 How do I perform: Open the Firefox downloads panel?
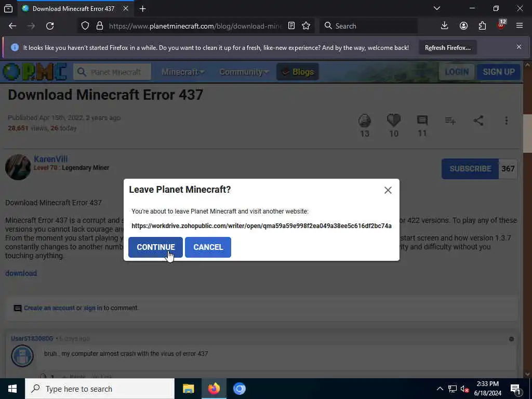444,26
